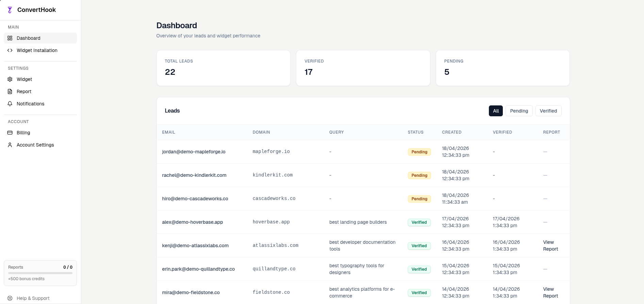
Task: Click query 'best developer documentation tools'
Action: (362, 246)
